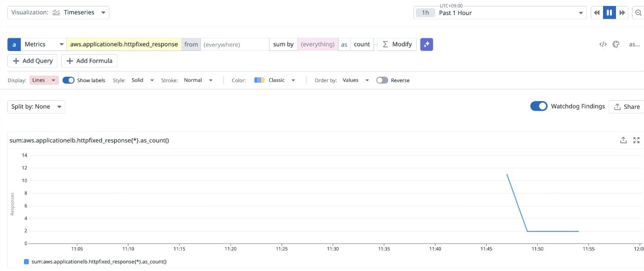Image resolution: width=644 pixels, height=271 pixels.
Task: Click the 'as' query label
Action: [344, 45]
